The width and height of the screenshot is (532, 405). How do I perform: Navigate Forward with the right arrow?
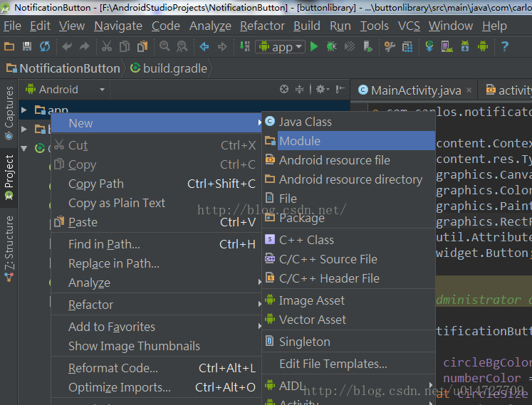pos(222,46)
